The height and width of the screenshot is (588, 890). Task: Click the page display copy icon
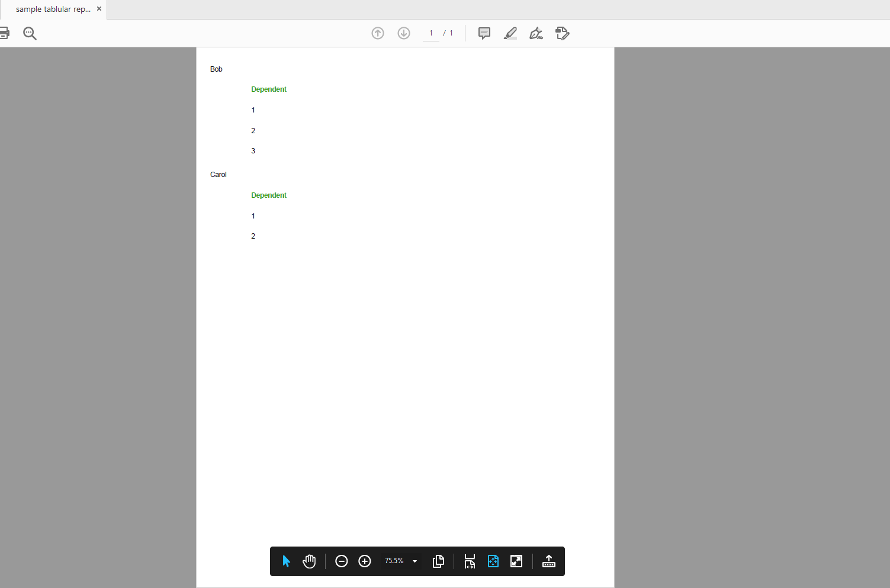[438, 561]
